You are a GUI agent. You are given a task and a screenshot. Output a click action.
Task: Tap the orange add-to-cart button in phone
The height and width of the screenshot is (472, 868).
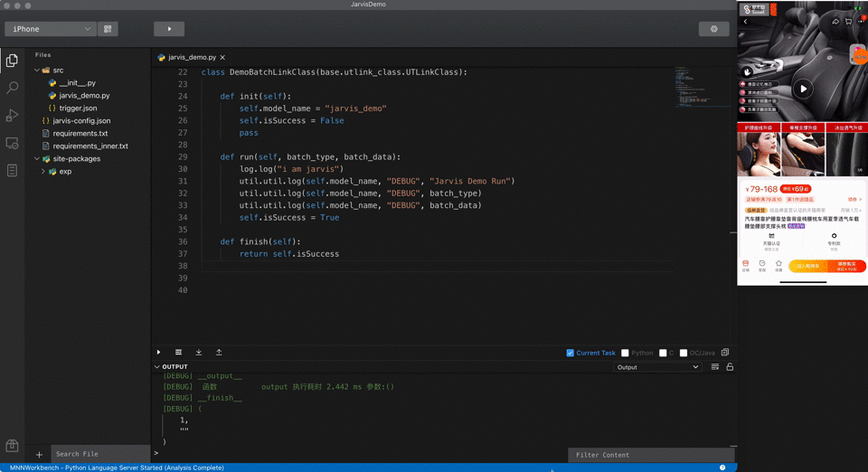click(807, 266)
